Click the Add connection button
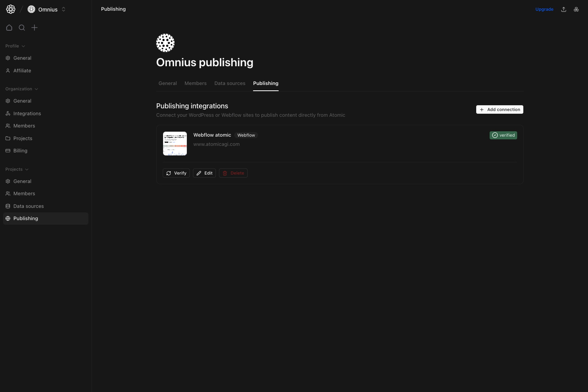The height and width of the screenshot is (392, 588). click(x=500, y=109)
